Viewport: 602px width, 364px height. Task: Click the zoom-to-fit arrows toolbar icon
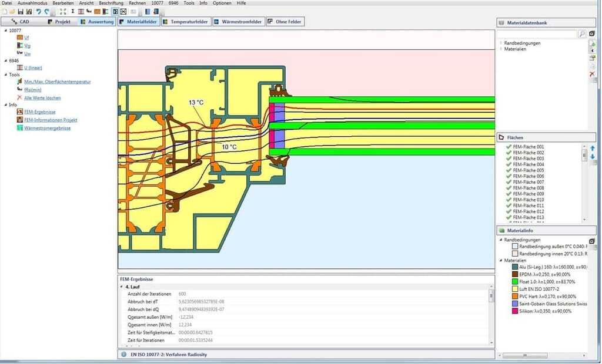(63, 12)
